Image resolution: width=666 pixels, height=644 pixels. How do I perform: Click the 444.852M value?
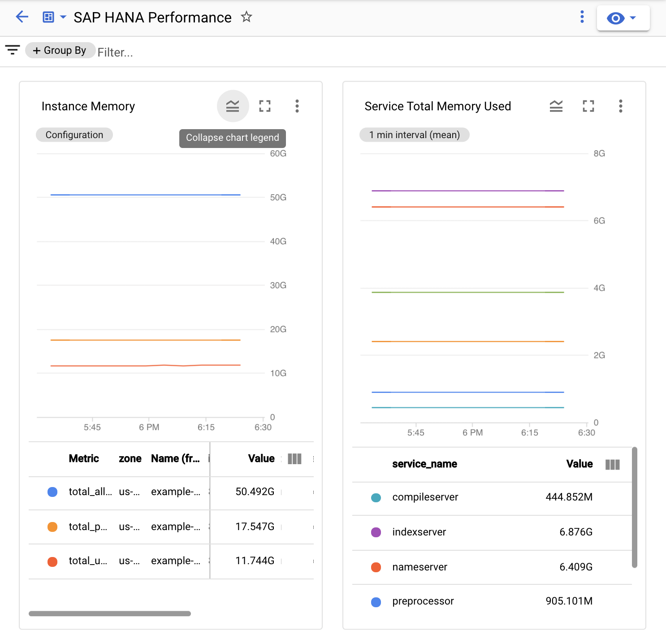click(569, 497)
